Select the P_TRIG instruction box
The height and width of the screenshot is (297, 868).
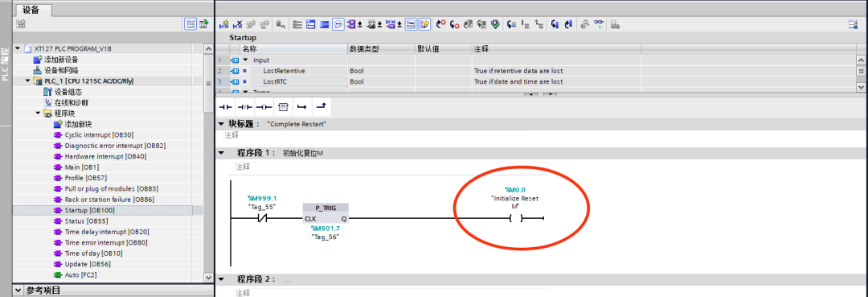coord(325,213)
